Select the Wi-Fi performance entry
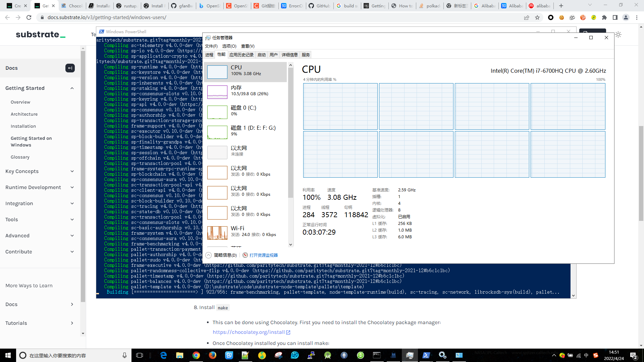The height and width of the screenshot is (362, 644). [x=245, y=233]
